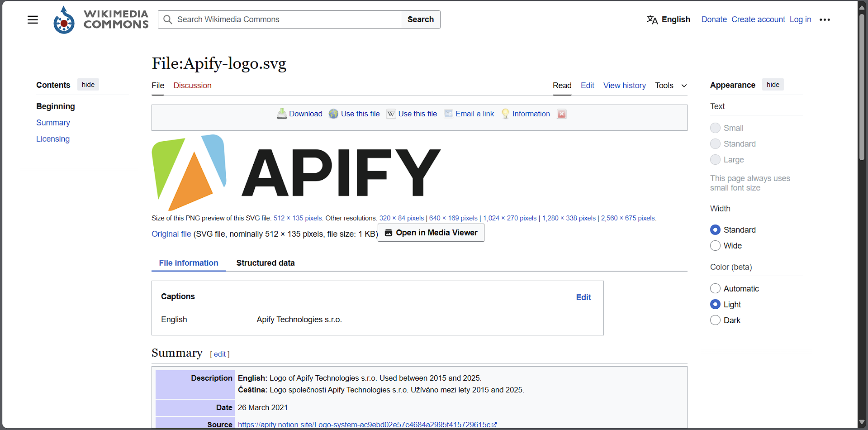868x430 pixels.
Task: Select the File information tab
Action: (189, 263)
